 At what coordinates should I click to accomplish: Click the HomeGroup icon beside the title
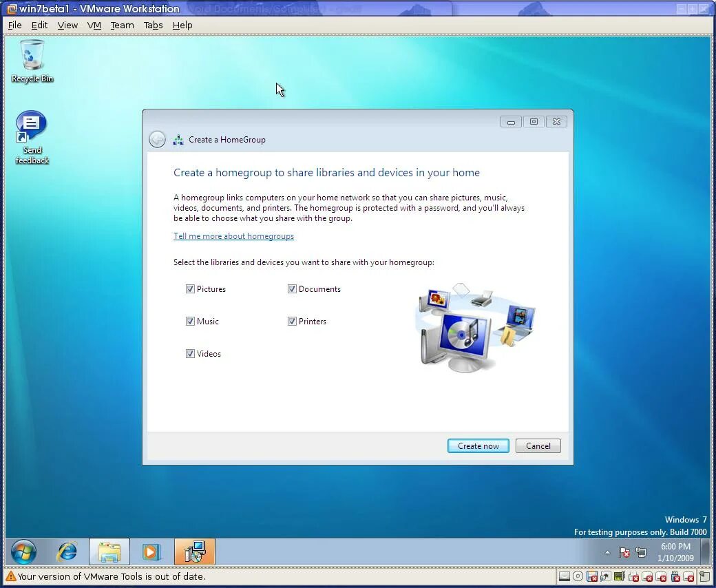(x=178, y=140)
